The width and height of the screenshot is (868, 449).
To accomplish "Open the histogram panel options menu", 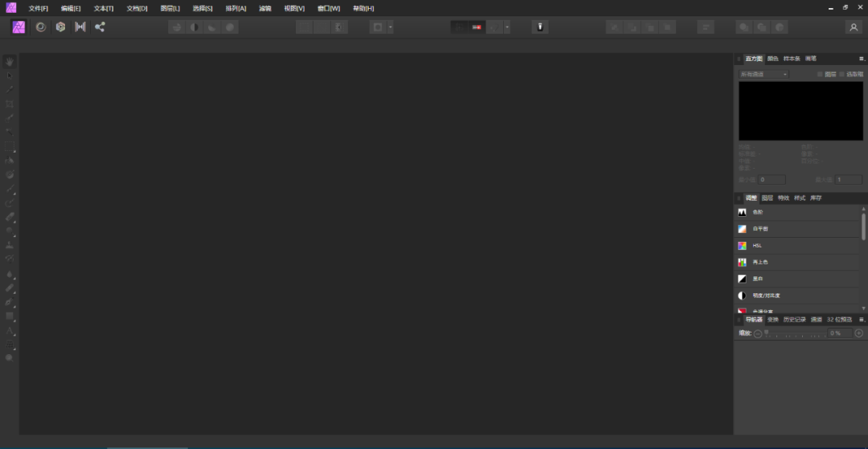I will pos(862,59).
